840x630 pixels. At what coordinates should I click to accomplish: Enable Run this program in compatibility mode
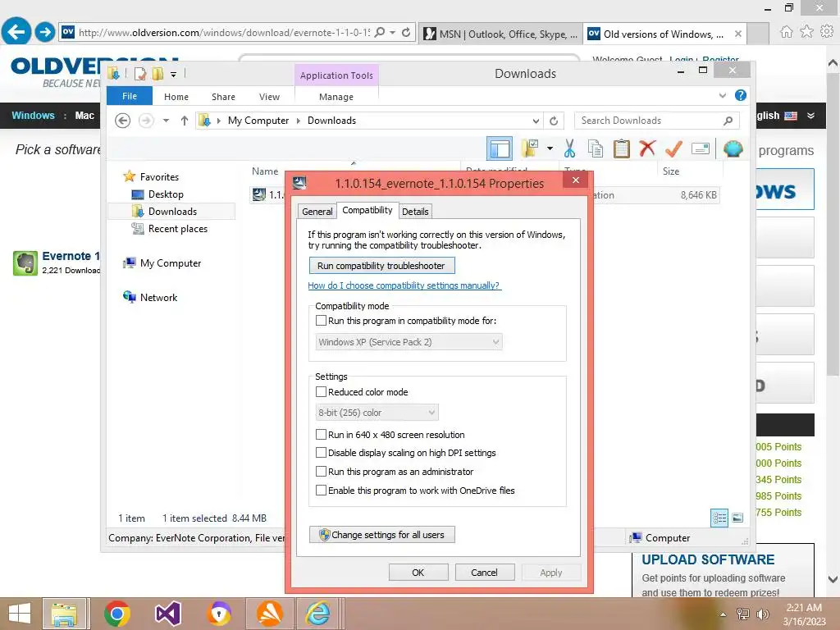pos(321,321)
